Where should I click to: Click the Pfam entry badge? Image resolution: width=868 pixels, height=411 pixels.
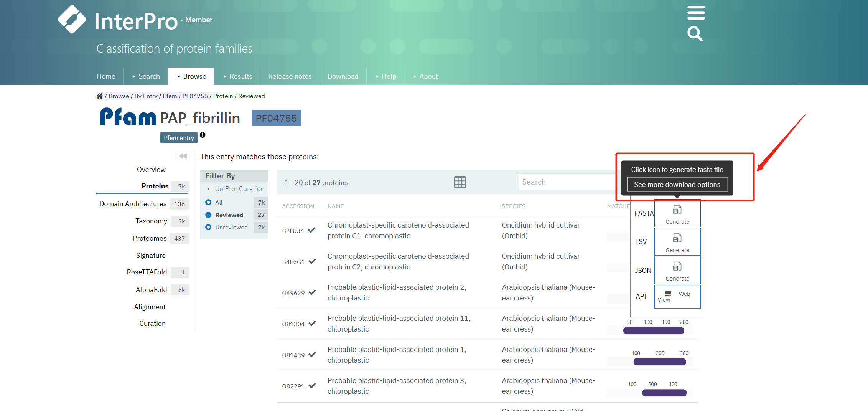tap(179, 138)
